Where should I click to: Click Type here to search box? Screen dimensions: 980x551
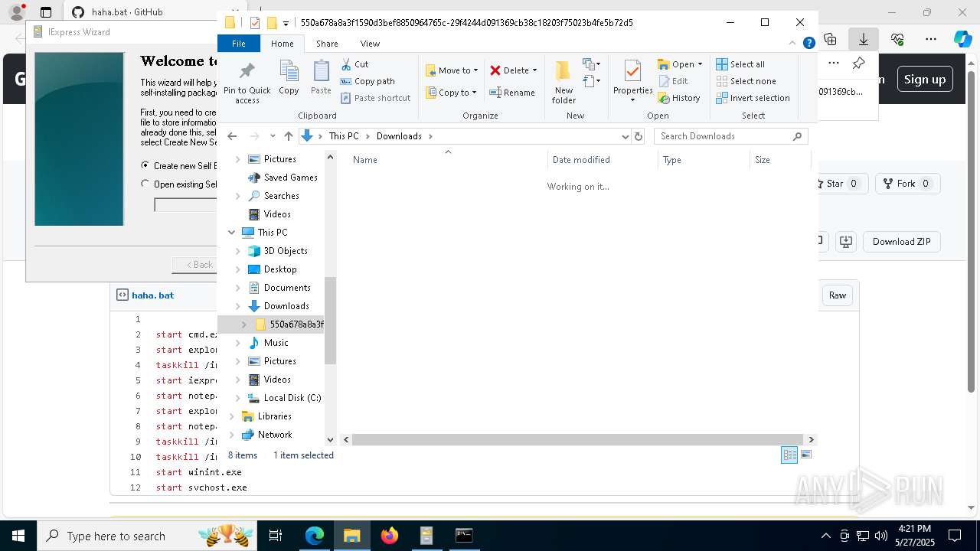(145, 536)
